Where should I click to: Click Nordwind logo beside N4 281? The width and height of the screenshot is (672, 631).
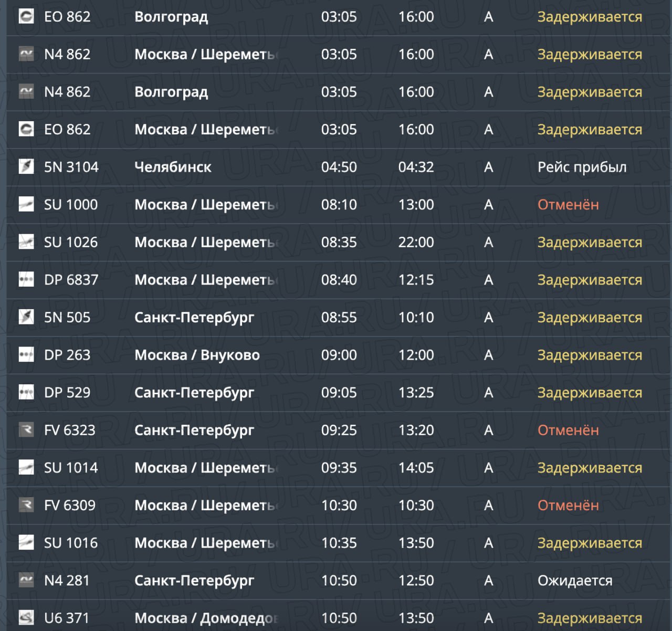point(26,580)
